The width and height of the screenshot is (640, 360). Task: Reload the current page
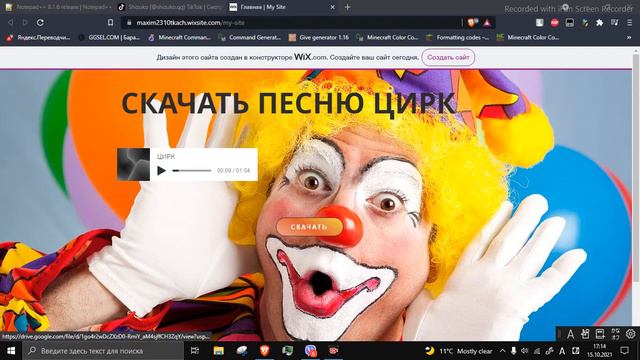pos(40,22)
